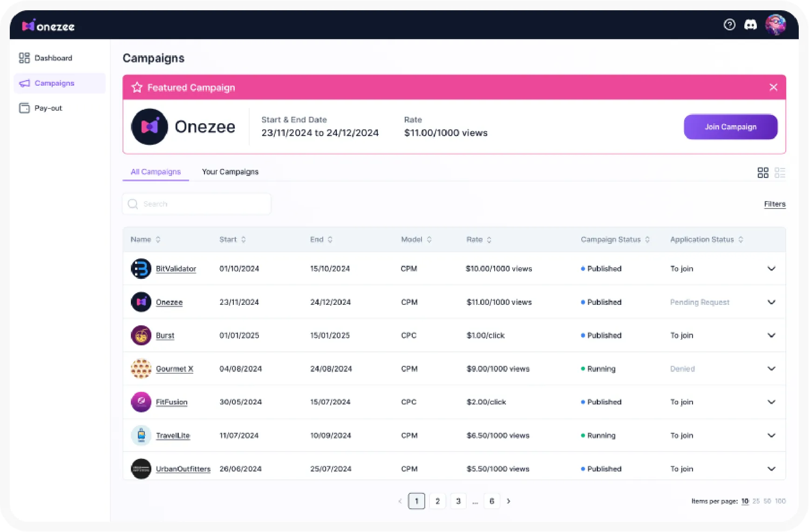Open the Filters link

coord(775,204)
